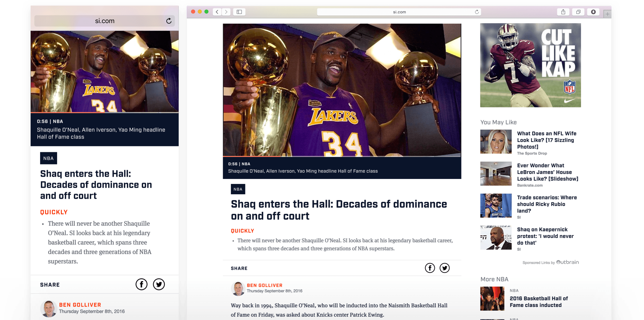Share on Twitter in the mobile view
Viewport: 644px width, 320px height.
tap(159, 284)
